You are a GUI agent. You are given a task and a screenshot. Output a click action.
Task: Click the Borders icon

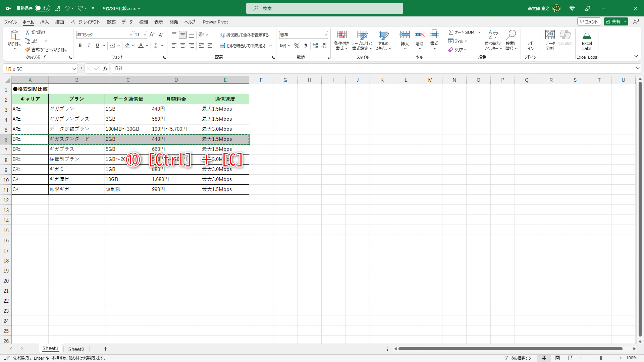click(112, 46)
